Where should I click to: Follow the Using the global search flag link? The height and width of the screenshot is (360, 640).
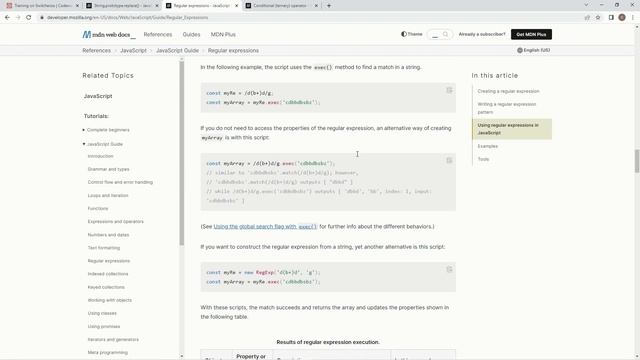(265, 227)
